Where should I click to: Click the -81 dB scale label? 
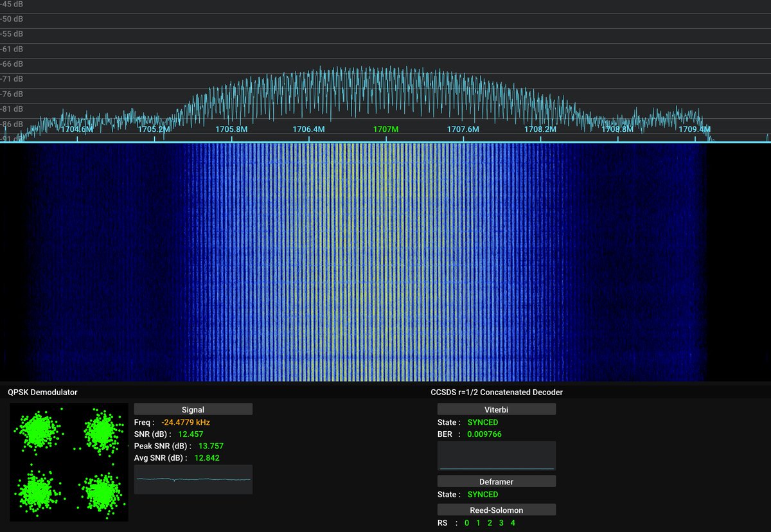[x=12, y=109]
